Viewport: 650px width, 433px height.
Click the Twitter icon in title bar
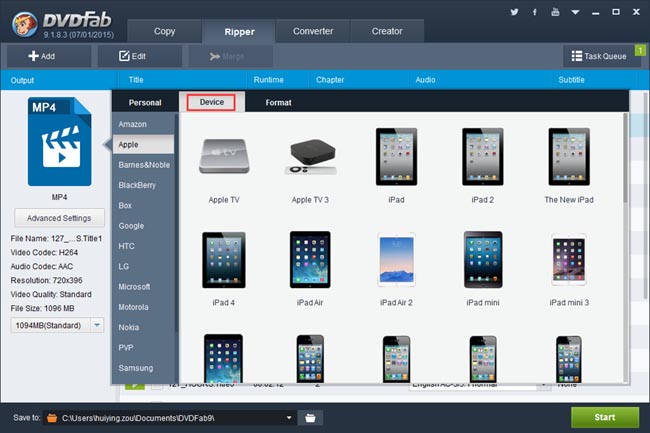pyautogui.click(x=514, y=12)
